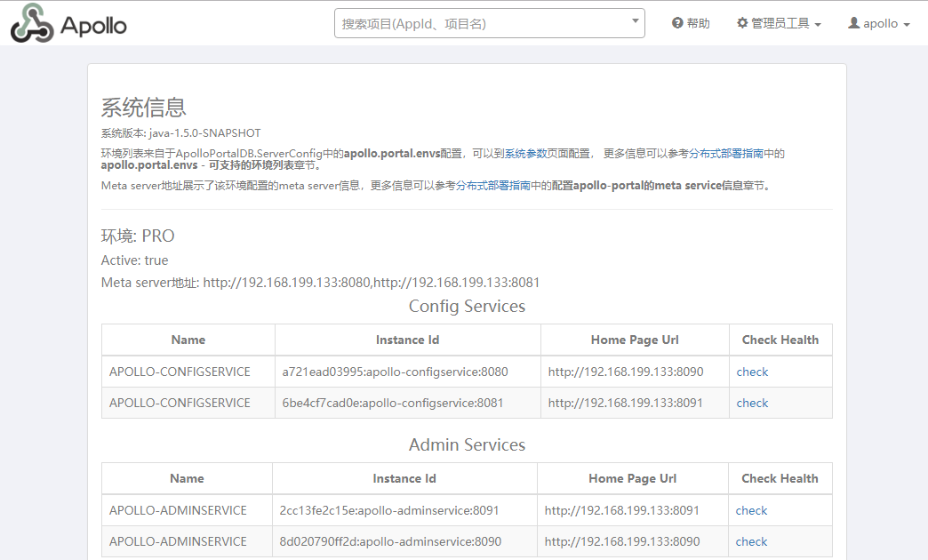Check health of adminservice instance 8090
The width and height of the screenshot is (928, 560).
tap(751, 541)
